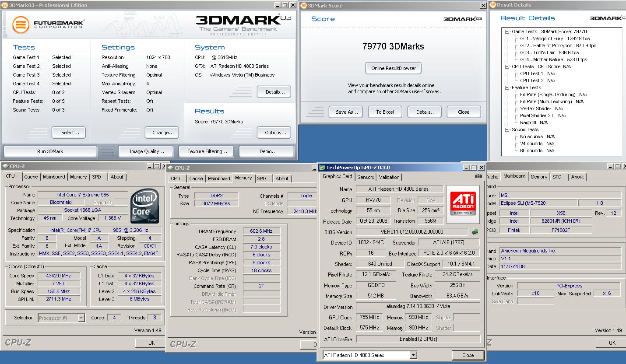Open the Processor #1 selection dropdown

click(x=81, y=318)
